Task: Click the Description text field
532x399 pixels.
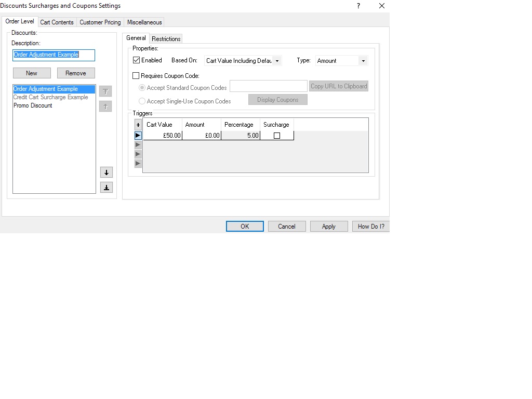Action: pos(54,55)
